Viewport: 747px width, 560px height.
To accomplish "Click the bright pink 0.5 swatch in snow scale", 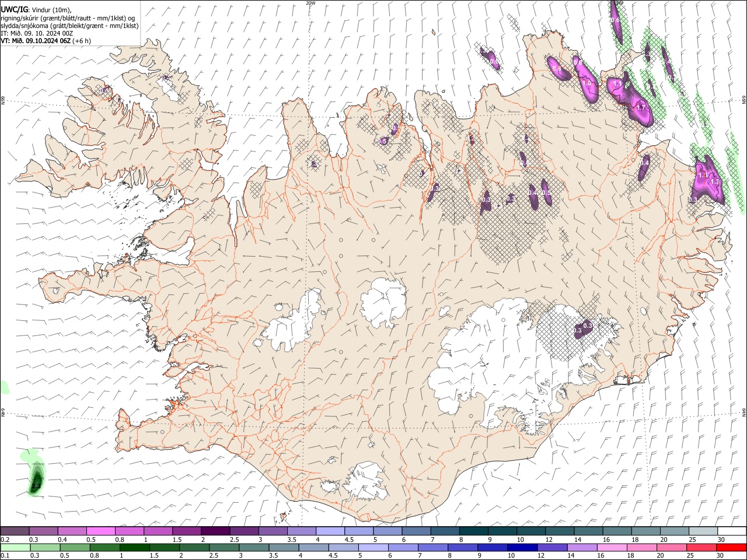I will tap(100, 531).
